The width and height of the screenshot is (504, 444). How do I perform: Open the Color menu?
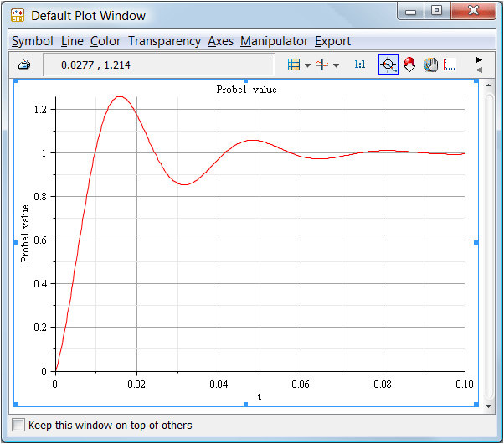(105, 41)
